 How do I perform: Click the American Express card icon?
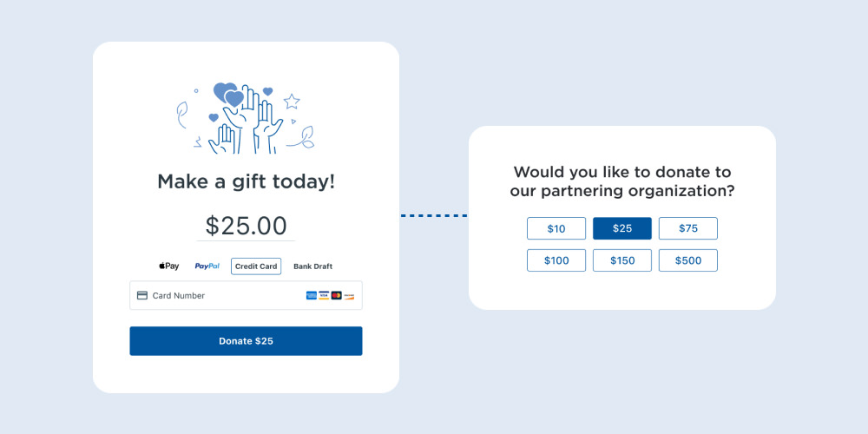point(312,296)
